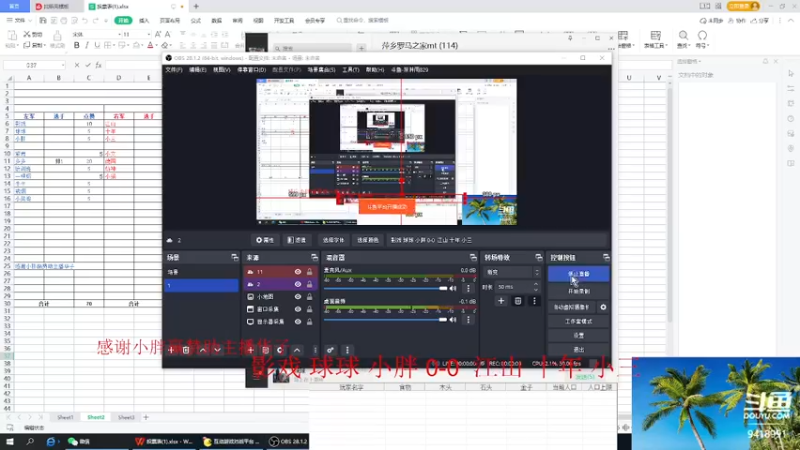Adjust the 麦克风/Aux volume slider
800x450 pixels.
coord(385,288)
